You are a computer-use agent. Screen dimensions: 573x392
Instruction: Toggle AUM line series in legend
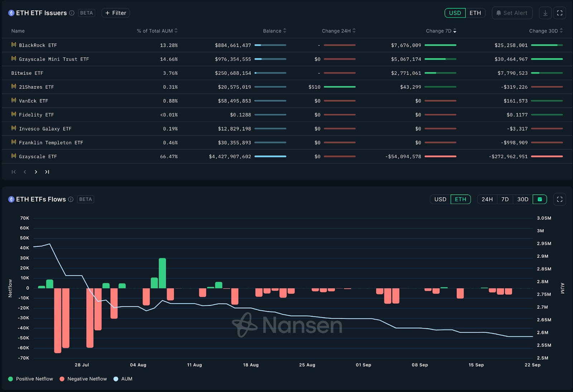(123, 379)
